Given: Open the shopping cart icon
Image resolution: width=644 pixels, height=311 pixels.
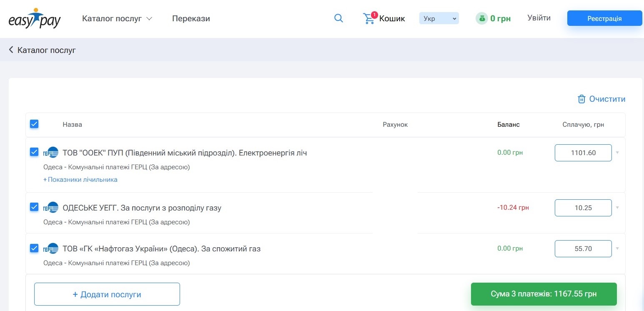Looking at the screenshot, I should 369,19.
